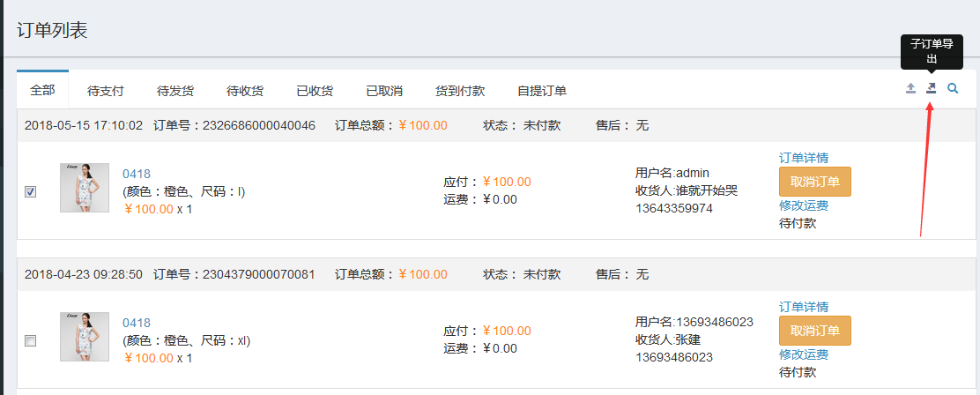Open product link 0418 in first order
This screenshot has width=980, height=395.
pos(137,174)
